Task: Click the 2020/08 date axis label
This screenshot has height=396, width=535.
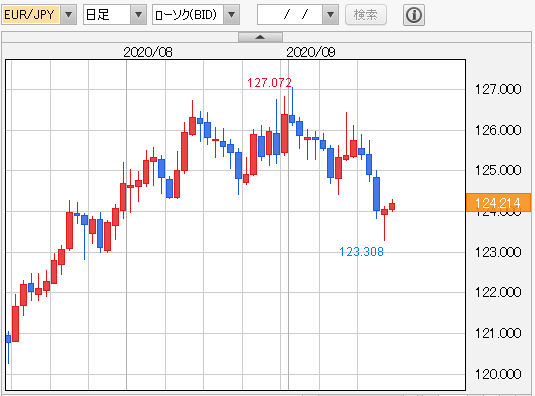Action: pos(148,52)
